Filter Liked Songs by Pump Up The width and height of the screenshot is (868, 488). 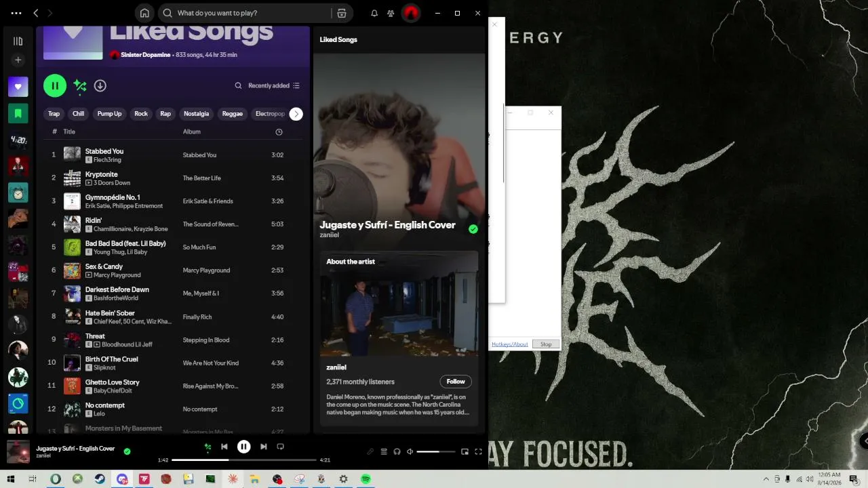pos(109,114)
